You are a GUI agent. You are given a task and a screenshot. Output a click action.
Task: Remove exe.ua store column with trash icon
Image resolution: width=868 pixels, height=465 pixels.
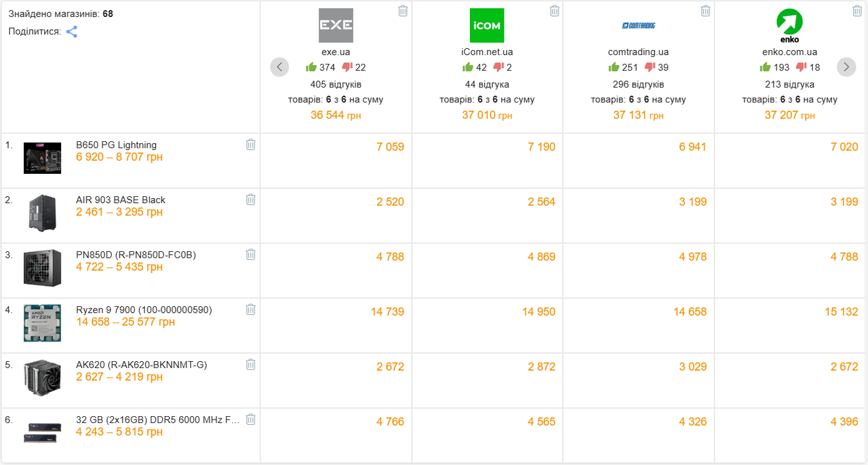click(x=403, y=10)
